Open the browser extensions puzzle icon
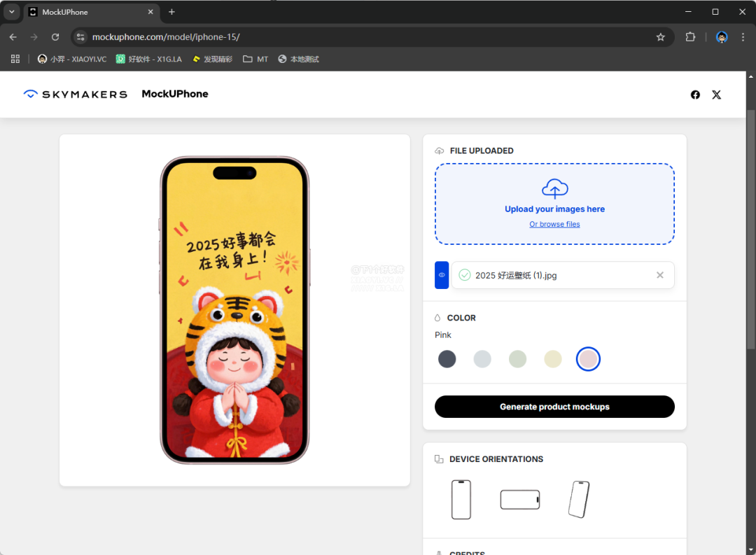756x555 pixels. [690, 37]
